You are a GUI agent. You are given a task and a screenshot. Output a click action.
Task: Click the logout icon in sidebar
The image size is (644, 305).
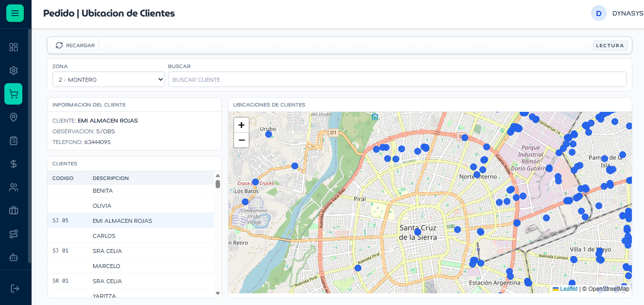[x=15, y=288]
